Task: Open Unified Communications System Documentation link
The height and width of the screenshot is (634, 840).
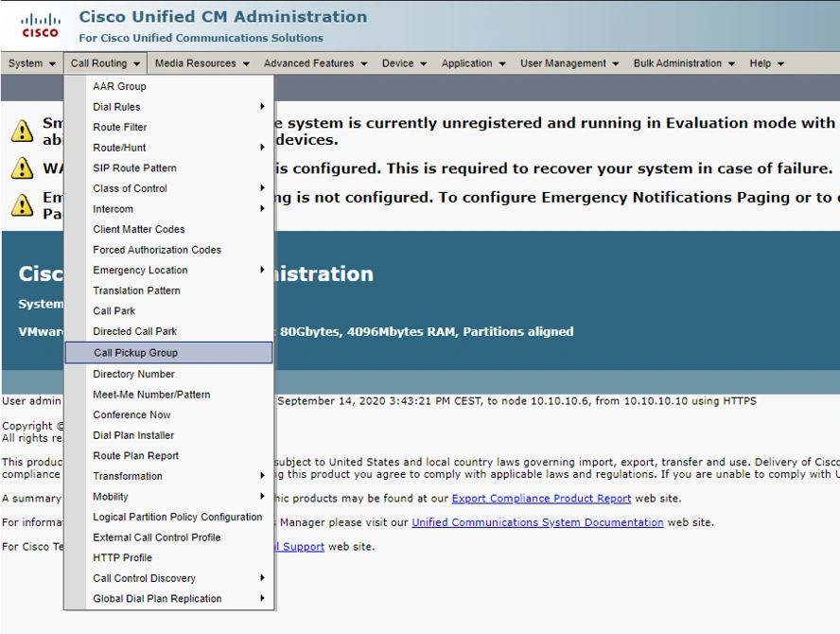Action: pos(537,522)
